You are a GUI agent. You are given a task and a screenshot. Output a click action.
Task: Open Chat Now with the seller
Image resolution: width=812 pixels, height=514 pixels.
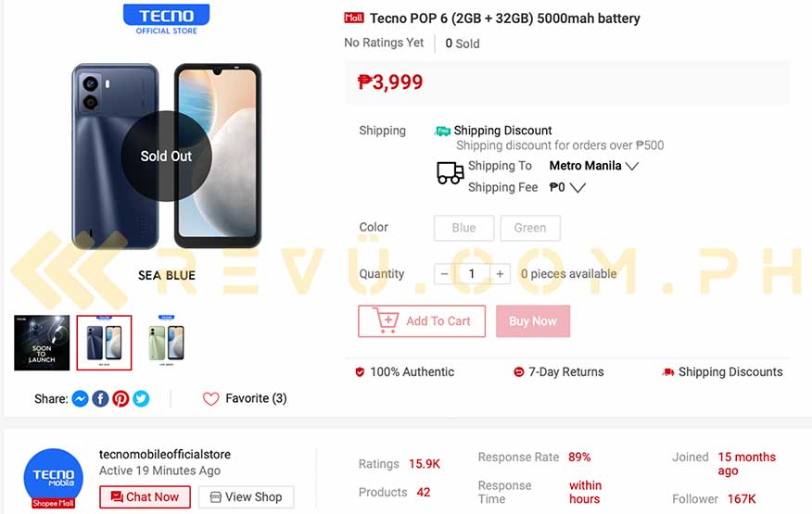[x=145, y=497]
